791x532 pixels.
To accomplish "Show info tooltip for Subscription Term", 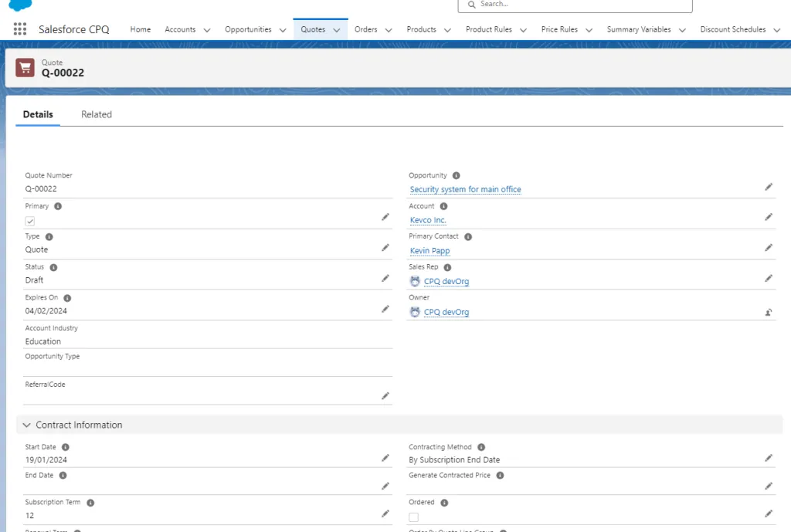I will click(x=90, y=503).
